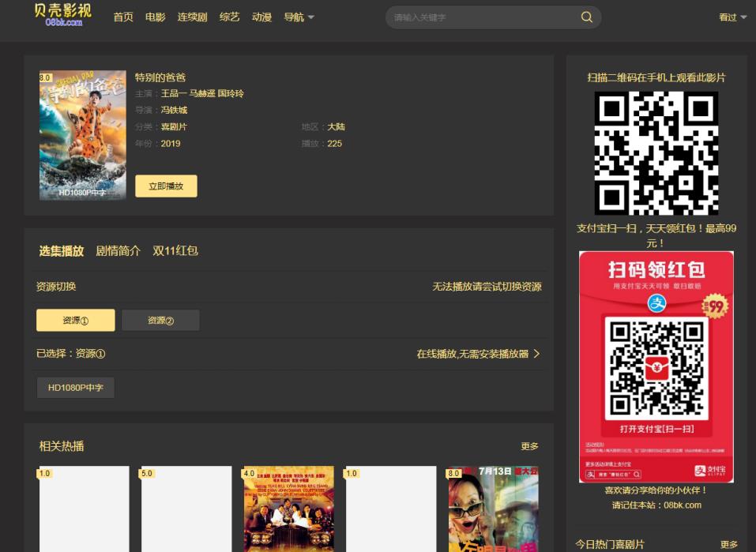Click the search magnifier icon
The height and width of the screenshot is (552, 756).
point(586,17)
